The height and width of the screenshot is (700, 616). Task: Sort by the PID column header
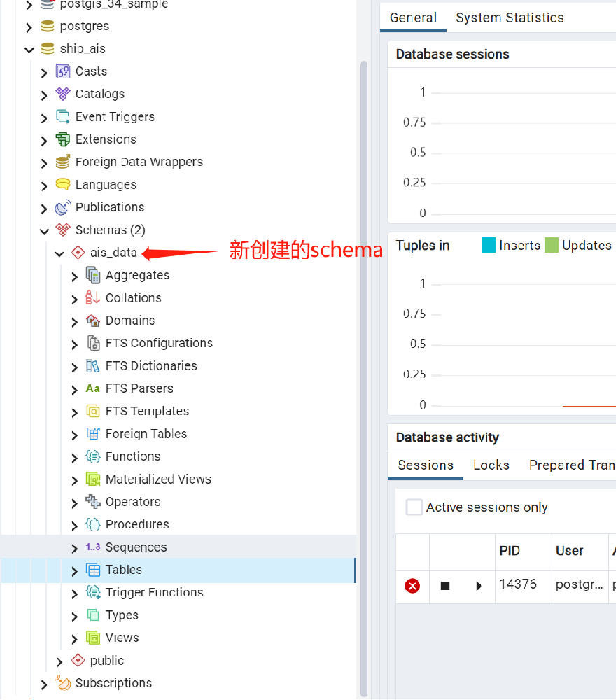pyautogui.click(x=523, y=551)
